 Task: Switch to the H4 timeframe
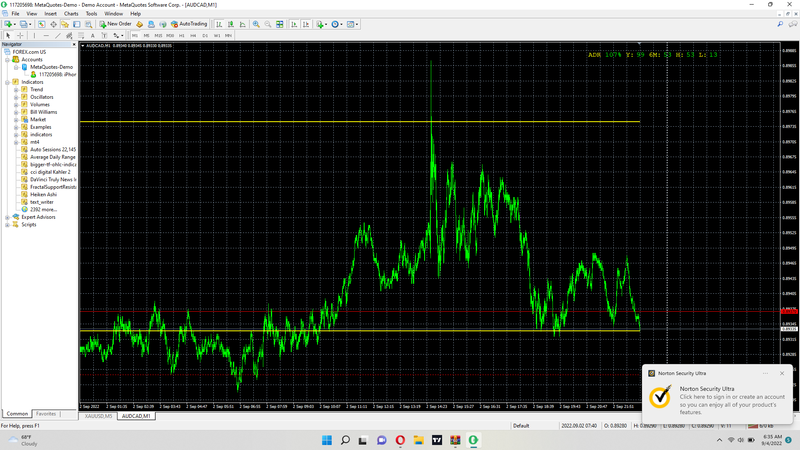click(x=193, y=35)
